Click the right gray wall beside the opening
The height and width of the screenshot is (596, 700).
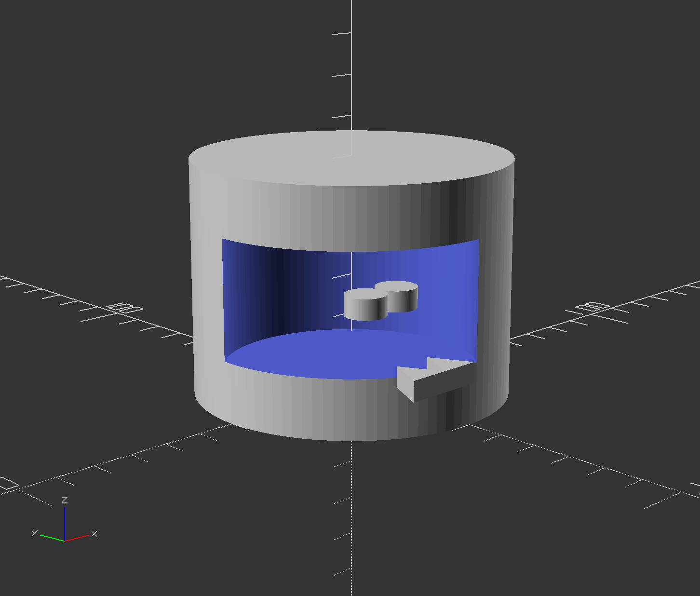(494, 299)
